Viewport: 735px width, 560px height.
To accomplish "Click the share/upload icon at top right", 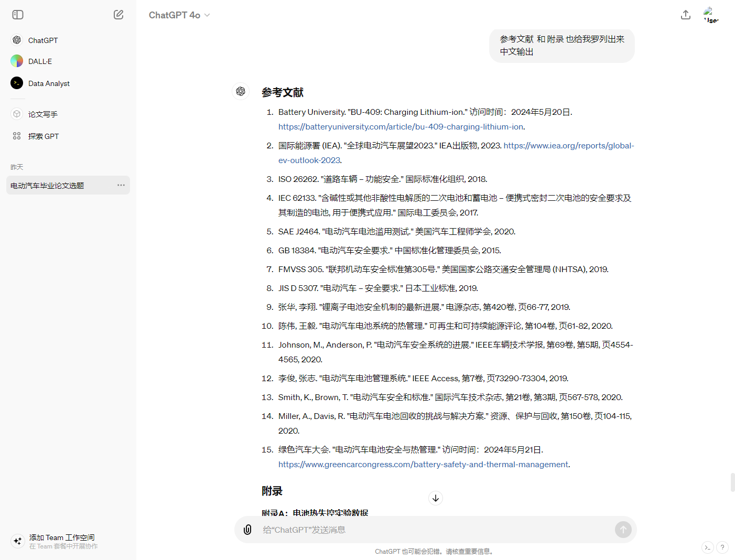I will point(685,15).
